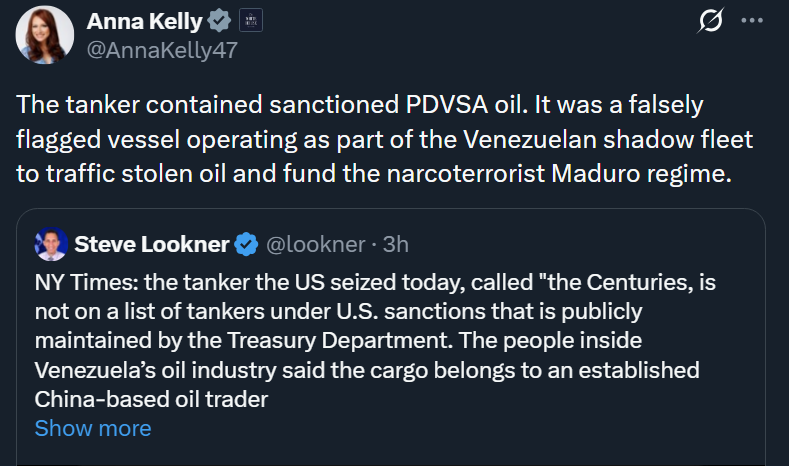Click the Anna Kelly display name
Screen dimensions: 789x466
(x=144, y=22)
